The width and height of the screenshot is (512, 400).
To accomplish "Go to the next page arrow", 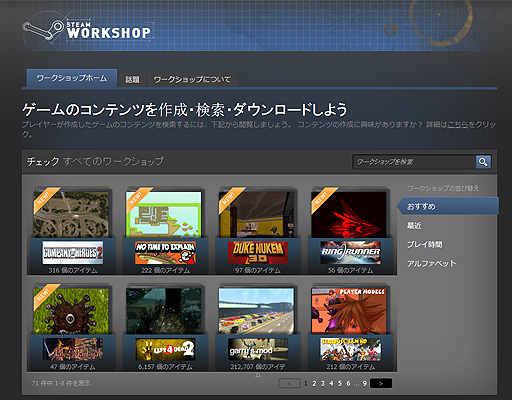I will click(x=381, y=383).
